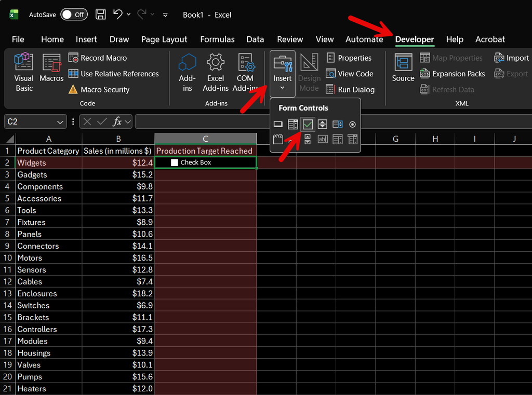Select the $18.2 sales cell
Screen dimensions: 532x395
click(118, 293)
